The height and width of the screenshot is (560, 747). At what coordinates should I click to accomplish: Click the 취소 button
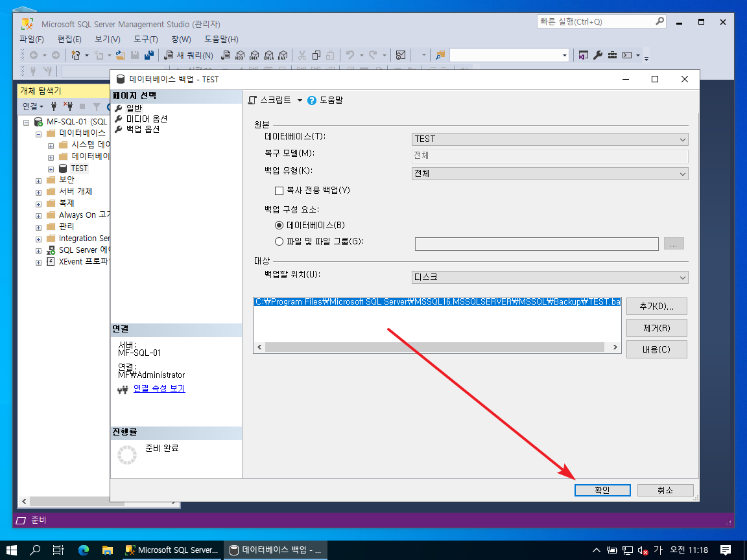(665, 490)
